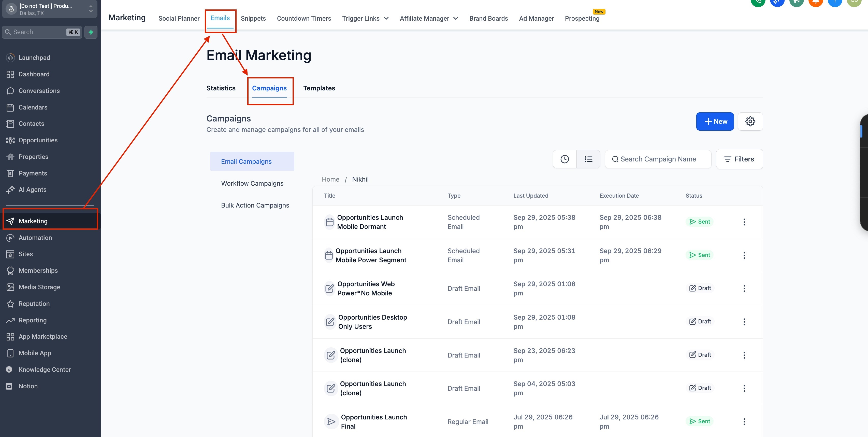Switch to the Templates tab
Viewport: 868px width, 437px height.
click(319, 88)
